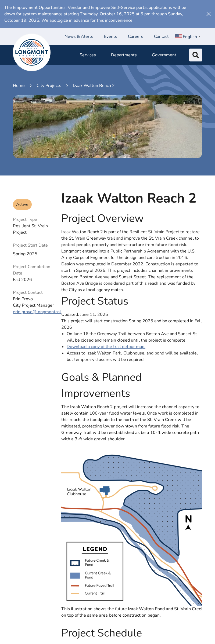Image resolution: width=215 pixels, height=644 pixels.
Task: Click the City of Longmont logo
Action: pos(32,52)
